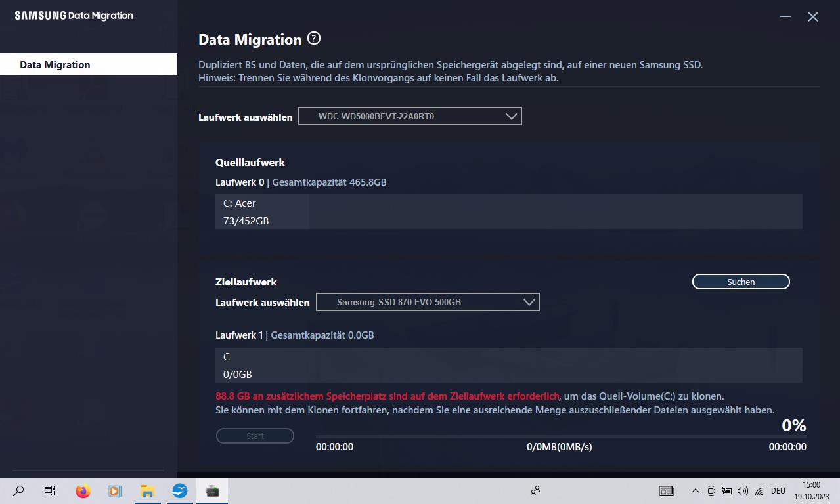Click the Quelllaufwerk heading
This screenshot has height=504, width=840.
pyautogui.click(x=250, y=162)
